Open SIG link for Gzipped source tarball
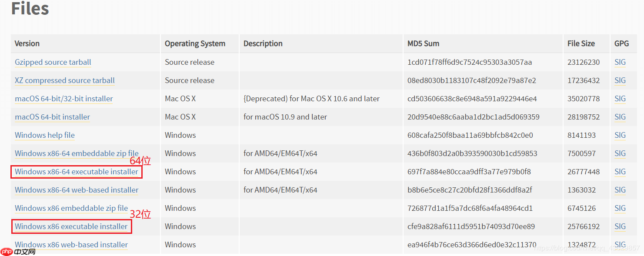The width and height of the screenshot is (644, 256). (x=620, y=62)
